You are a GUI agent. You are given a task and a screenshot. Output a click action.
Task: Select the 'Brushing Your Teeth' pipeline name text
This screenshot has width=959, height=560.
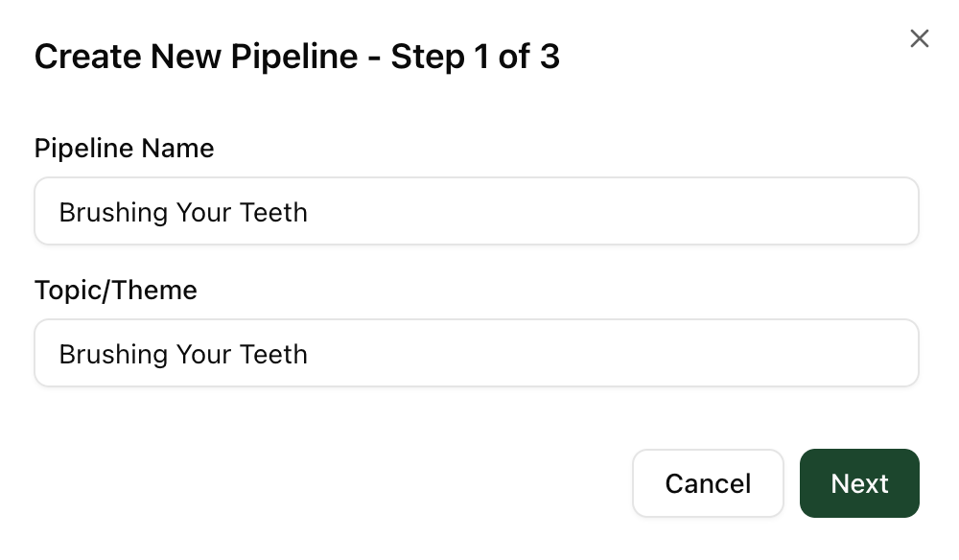(x=183, y=212)
